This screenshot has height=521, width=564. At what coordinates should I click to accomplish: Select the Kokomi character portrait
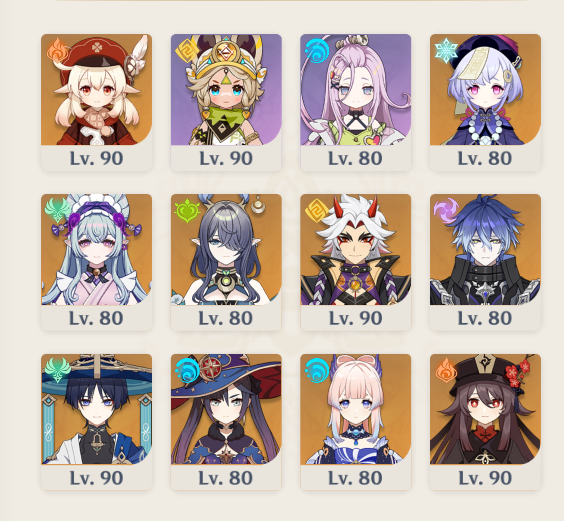coord(356,422)
